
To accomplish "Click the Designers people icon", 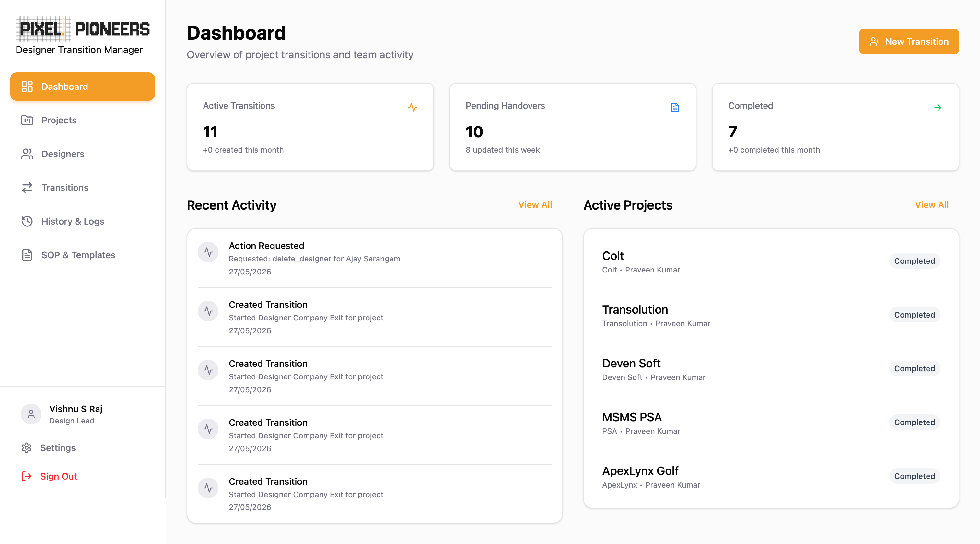I will [x=27, y=154].
